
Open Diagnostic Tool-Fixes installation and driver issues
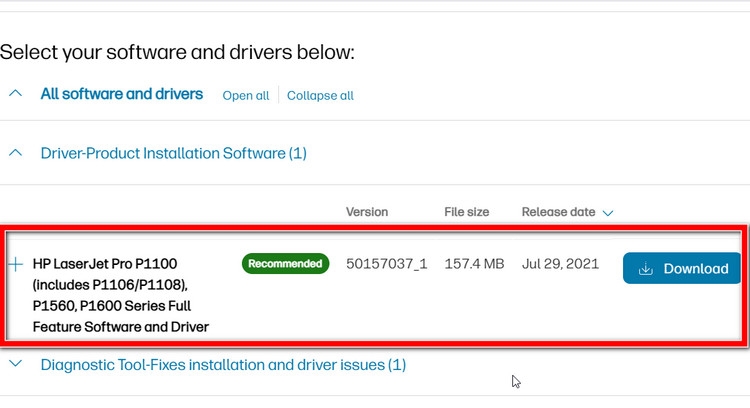[x=223, y=365]
